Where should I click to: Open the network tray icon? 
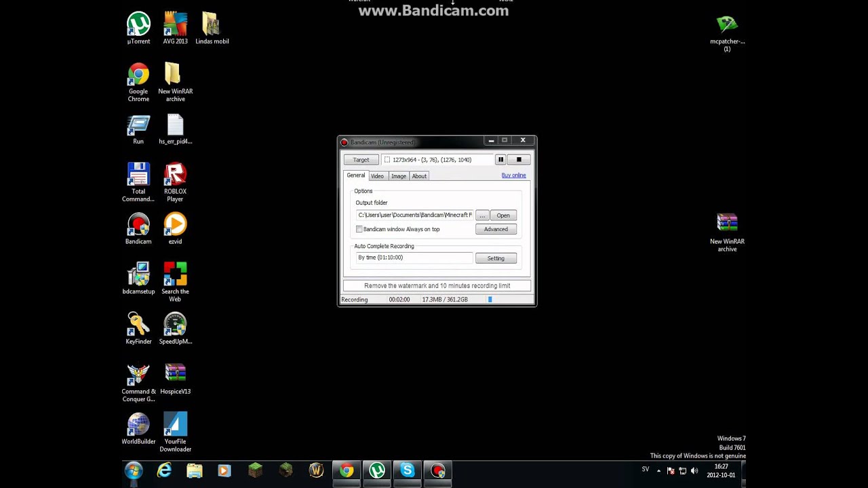682,471
